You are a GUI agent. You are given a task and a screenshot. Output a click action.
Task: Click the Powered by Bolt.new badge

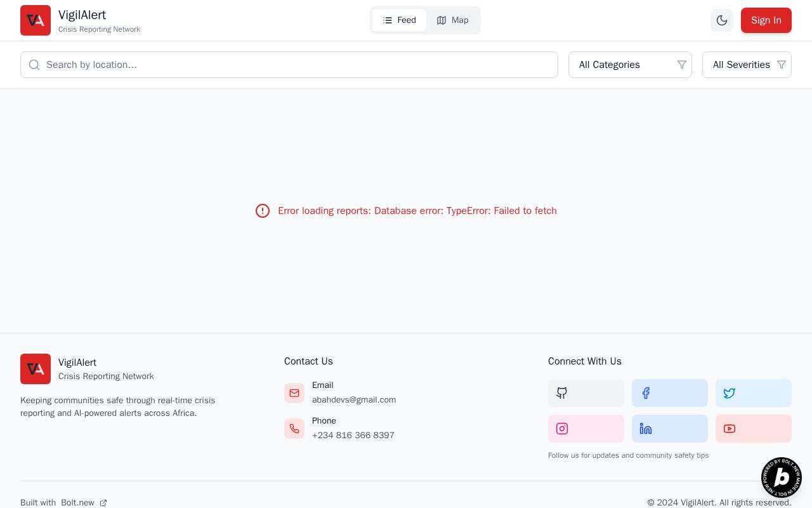pyautogui.click(x=782, y=478)
